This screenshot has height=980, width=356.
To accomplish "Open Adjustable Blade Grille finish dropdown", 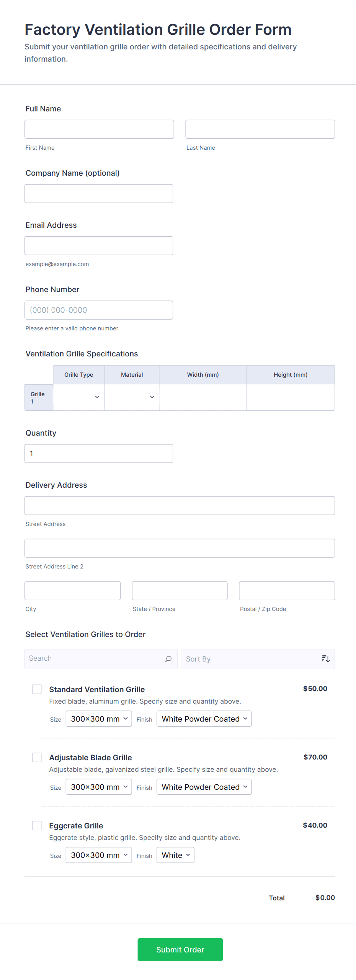I will coord(204,787).
